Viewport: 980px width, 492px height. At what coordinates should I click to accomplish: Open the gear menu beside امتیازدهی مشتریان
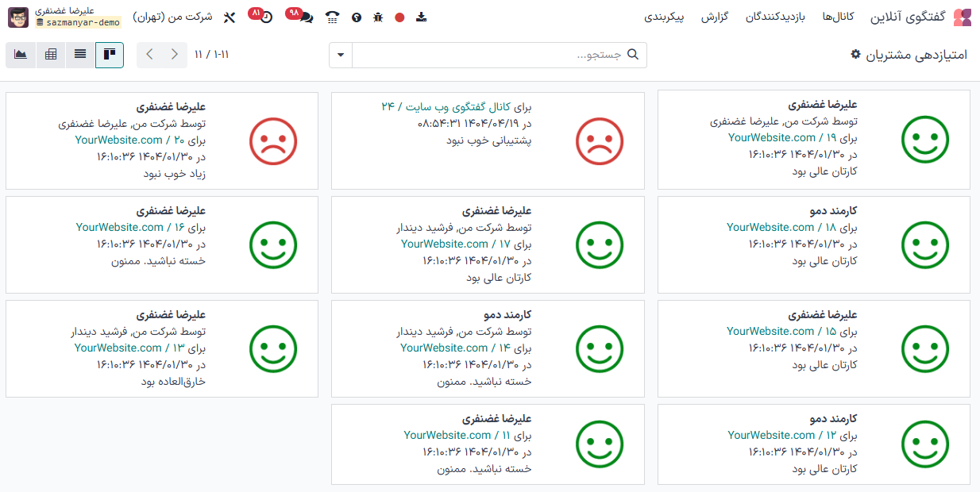tap(855, 54)
